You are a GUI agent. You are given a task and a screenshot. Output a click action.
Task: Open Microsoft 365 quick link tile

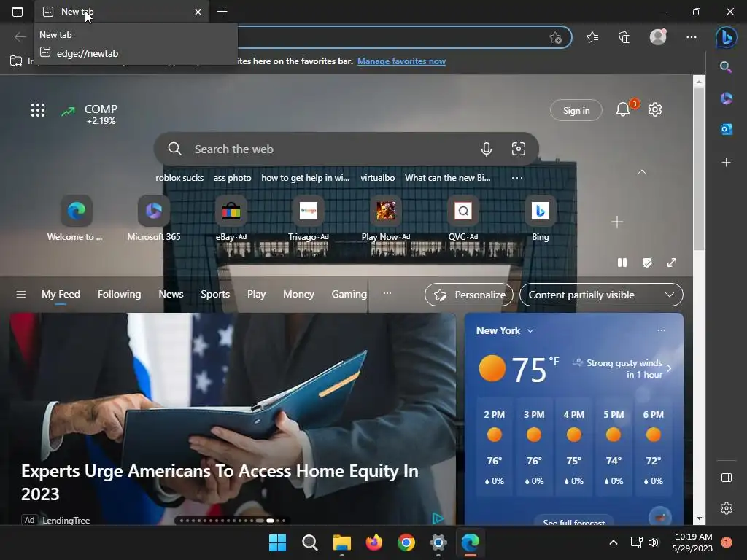click(x=153, y=219)
